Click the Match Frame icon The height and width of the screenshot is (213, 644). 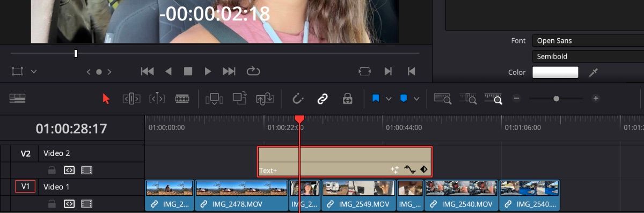tap(364, 71)
